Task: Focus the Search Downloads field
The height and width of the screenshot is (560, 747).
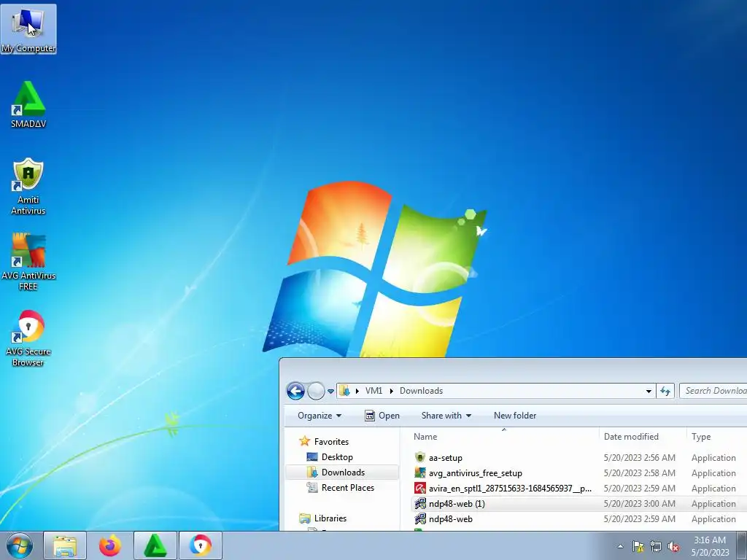Action: (713, 391)
